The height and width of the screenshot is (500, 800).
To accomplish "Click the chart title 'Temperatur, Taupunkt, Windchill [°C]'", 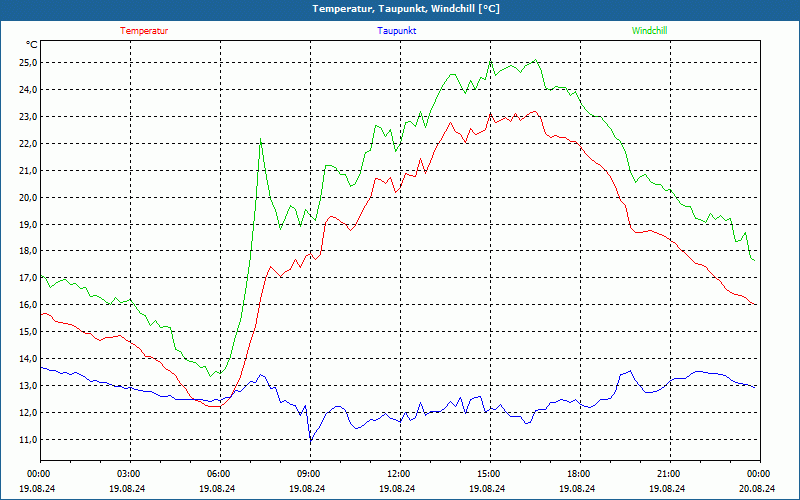I will coord(406,9).
